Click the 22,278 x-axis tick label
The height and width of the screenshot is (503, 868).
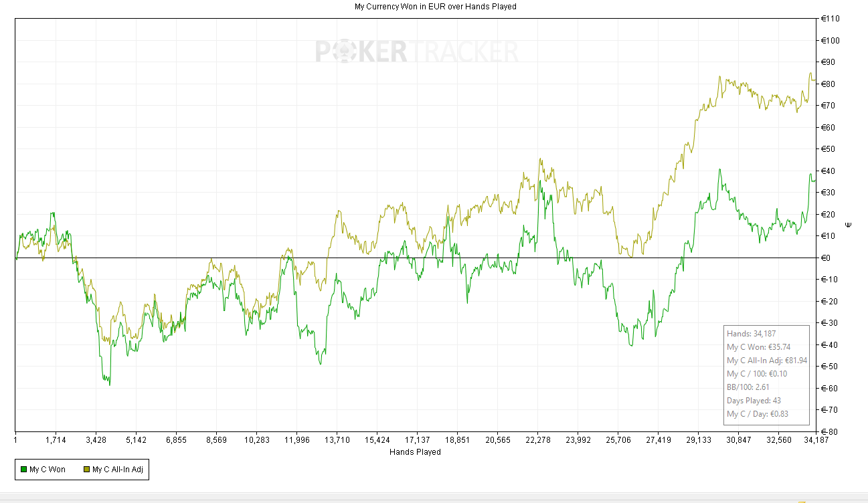click(x=537, y=440)
